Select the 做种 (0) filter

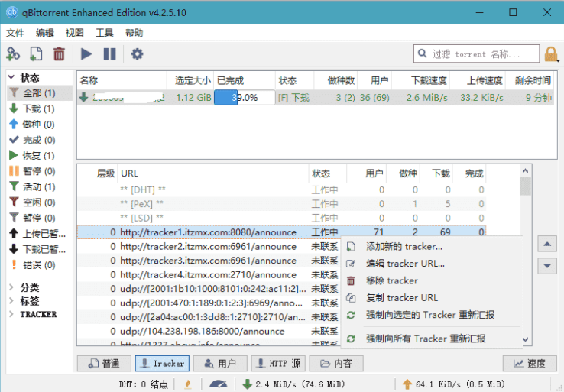click(39, 125)
